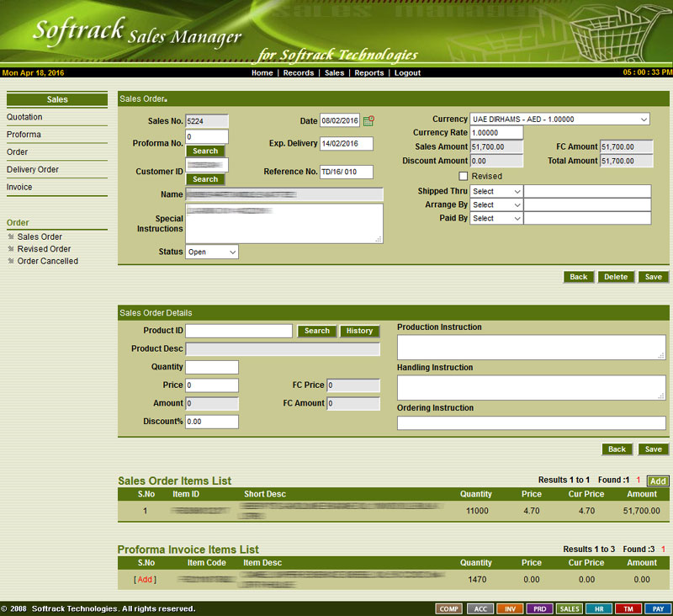
Task: Open Delivery Order in the sidebar
Action: (33, 170)
